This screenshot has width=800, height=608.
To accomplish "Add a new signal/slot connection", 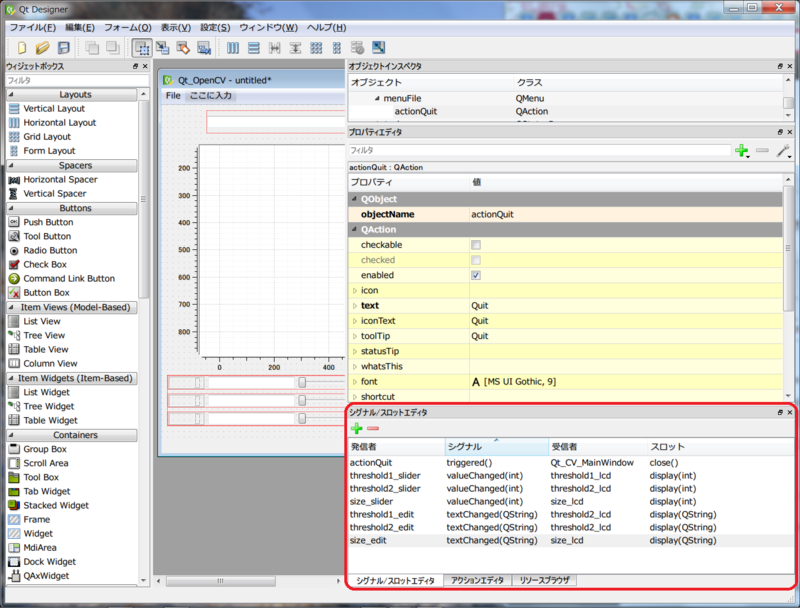I will click(357, 428).
